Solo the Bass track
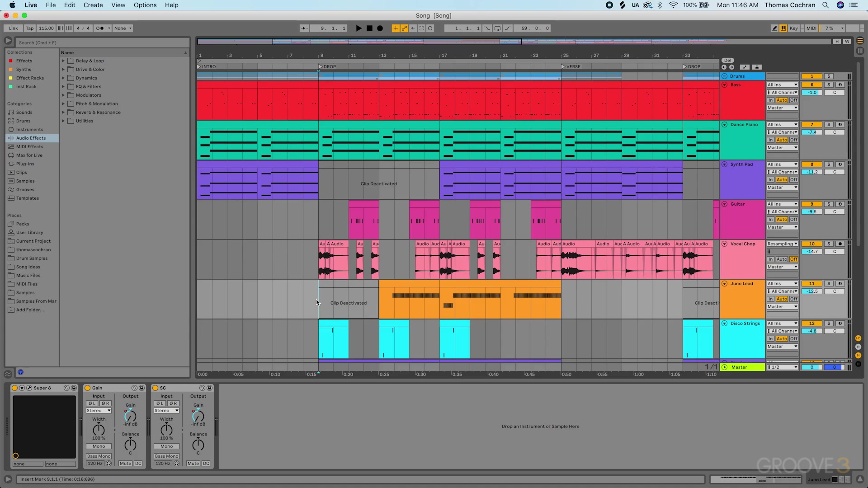 [x=829, y=84]
